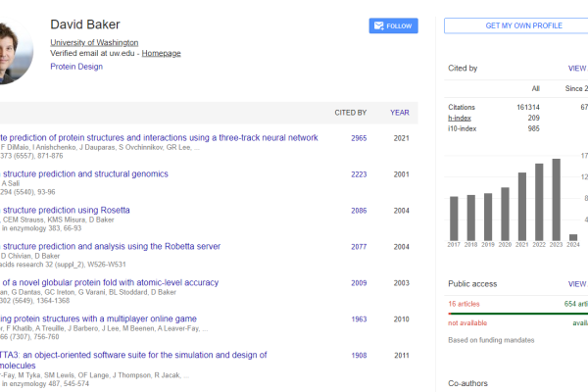
Task: Click the CITED BY column header
Action: point(351,113)
